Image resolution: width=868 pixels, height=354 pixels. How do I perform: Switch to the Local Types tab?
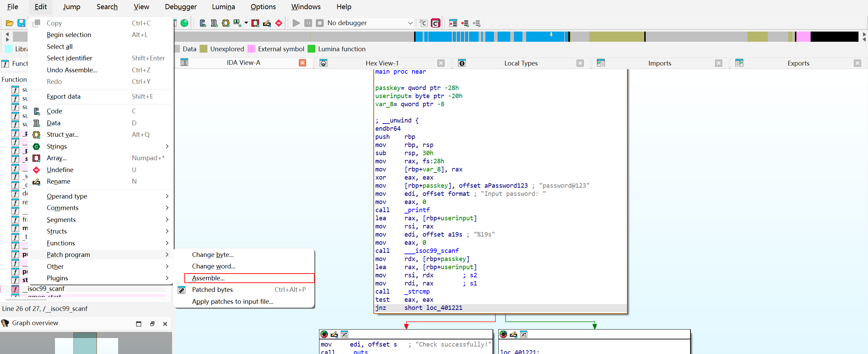(521, 63)
